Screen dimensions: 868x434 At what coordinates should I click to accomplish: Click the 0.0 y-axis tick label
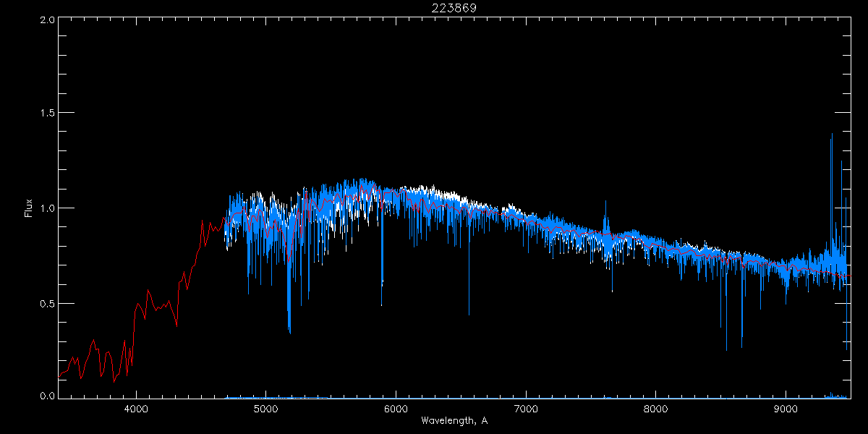(x=46, y=396)
